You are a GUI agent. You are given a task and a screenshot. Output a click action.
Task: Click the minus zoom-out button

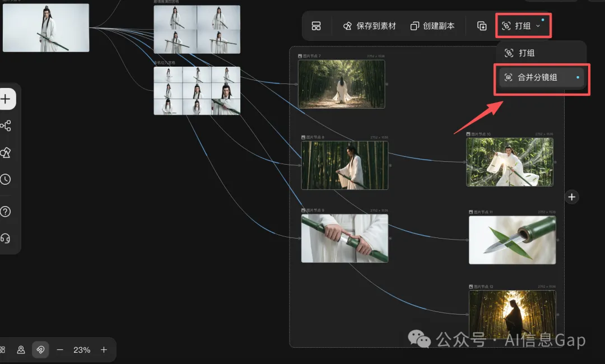(x=60, y=350)
